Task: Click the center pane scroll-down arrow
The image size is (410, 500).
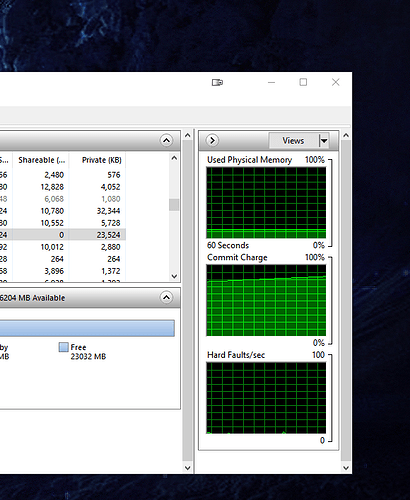Action: pos(188,468)
